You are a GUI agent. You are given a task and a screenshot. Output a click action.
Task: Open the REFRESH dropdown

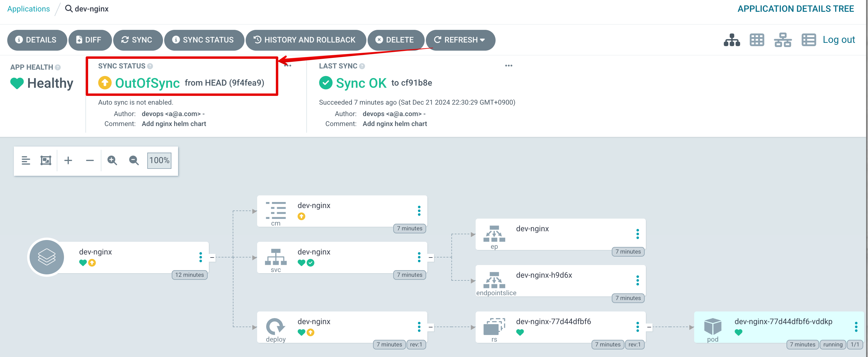[460, 40]
